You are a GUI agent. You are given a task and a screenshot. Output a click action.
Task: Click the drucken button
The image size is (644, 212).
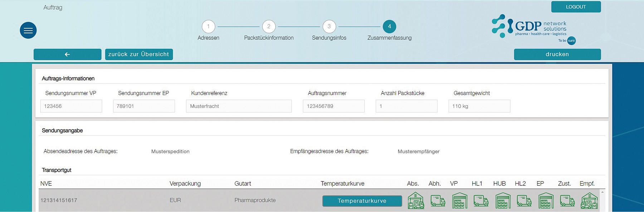(557, 54)
